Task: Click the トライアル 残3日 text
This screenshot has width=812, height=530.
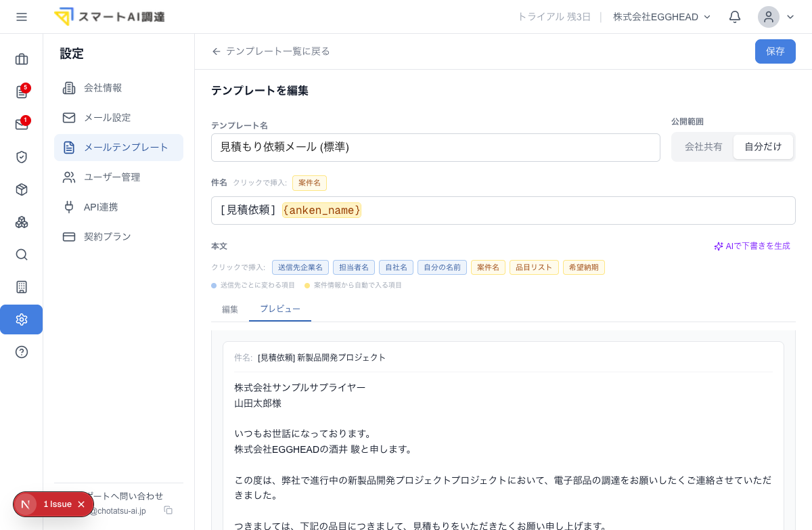Action: 554,17
